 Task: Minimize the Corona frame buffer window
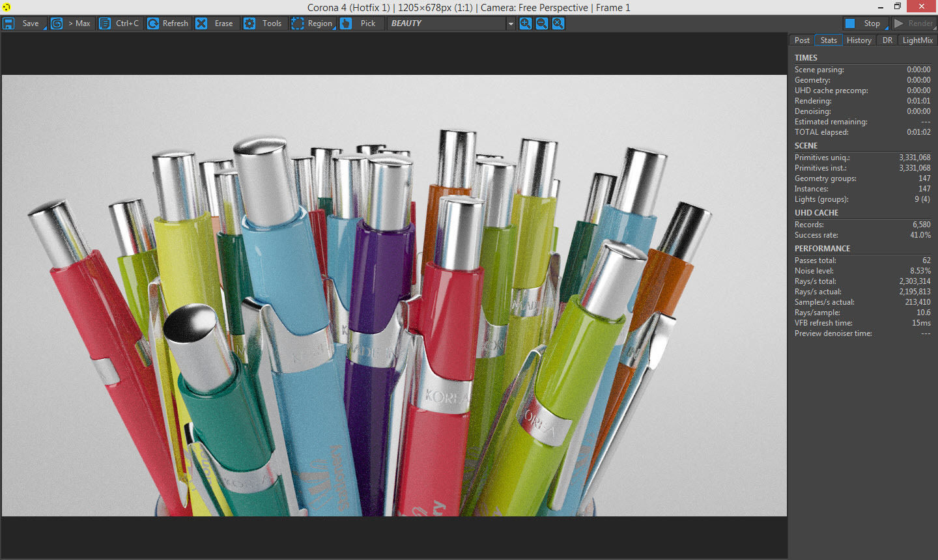tap(881, 7)
